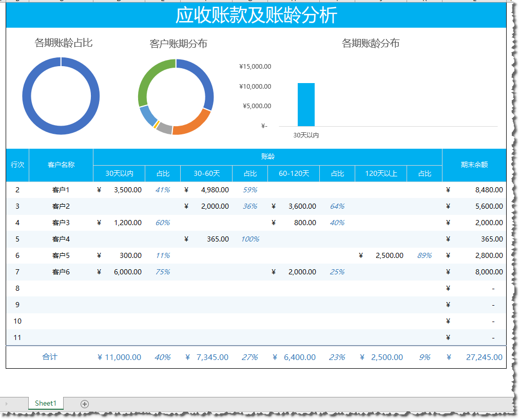Select the 合计 total label cell
The height and width of the screenshot is (420, 520).
50,357
